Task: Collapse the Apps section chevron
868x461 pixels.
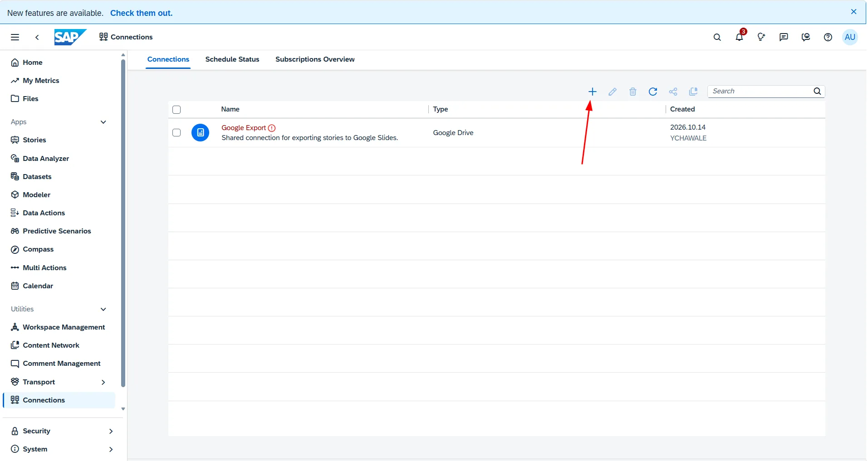Action: [x=103, y=122]
